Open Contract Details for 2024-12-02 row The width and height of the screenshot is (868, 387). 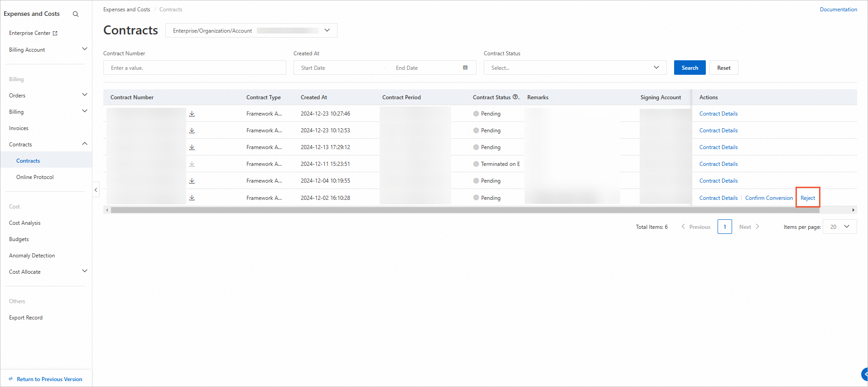pyautogui.click(x=719, y=198)
